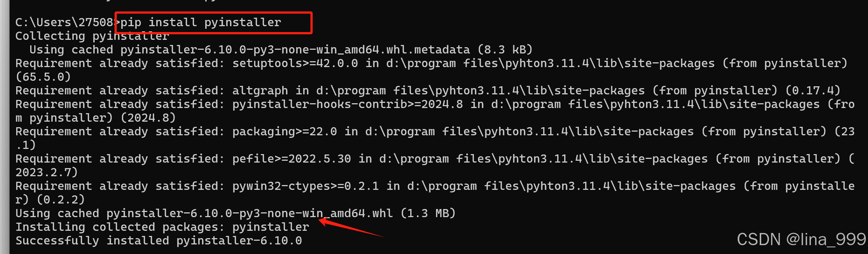The width and height of the screenshot is (868, 254).
Task: Click the (0.17.4) version number
Action: click(813, 91)
